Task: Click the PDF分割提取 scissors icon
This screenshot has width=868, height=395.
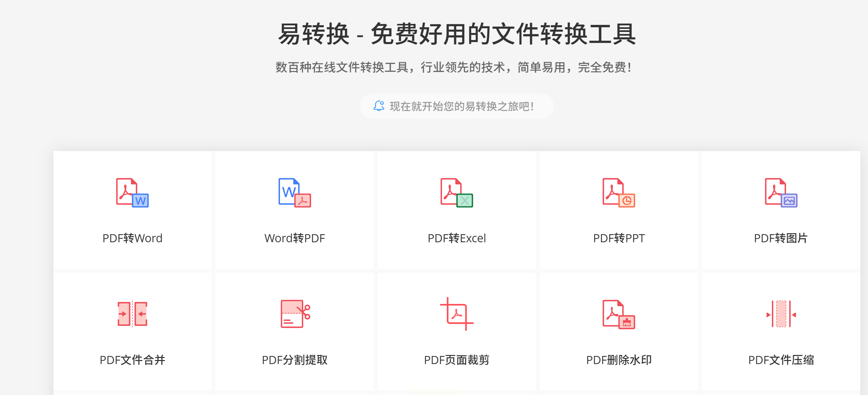Action: [294, 314]
